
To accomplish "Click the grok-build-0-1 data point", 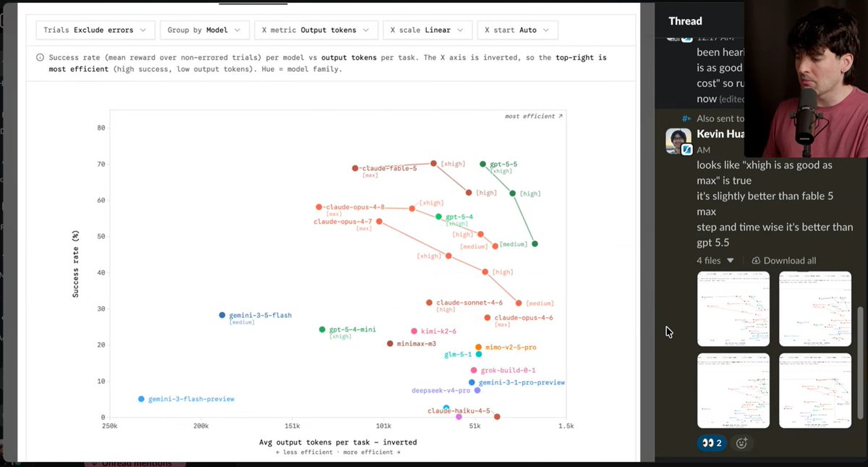I will [474, 371].
